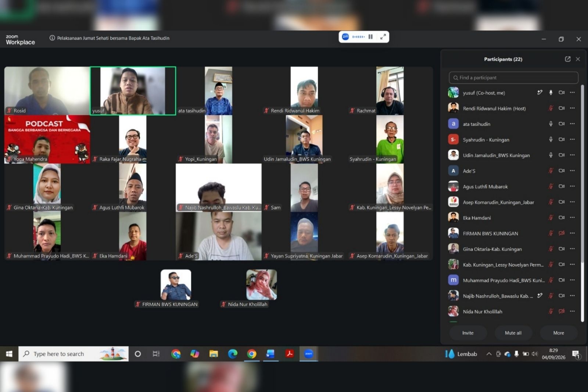Open more options for Eka Hamdani
The width and height of the screenshot is (588, 392).
572,218
